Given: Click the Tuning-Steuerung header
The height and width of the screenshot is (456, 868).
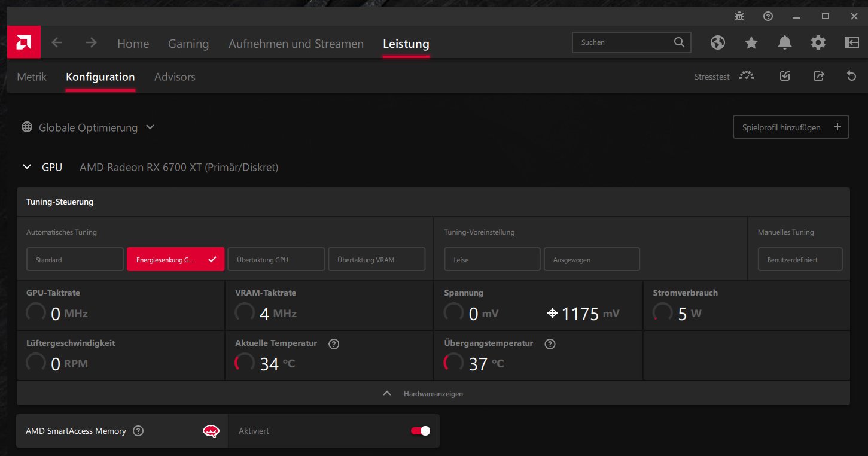Looking at the screenshot, I should 433,202.
